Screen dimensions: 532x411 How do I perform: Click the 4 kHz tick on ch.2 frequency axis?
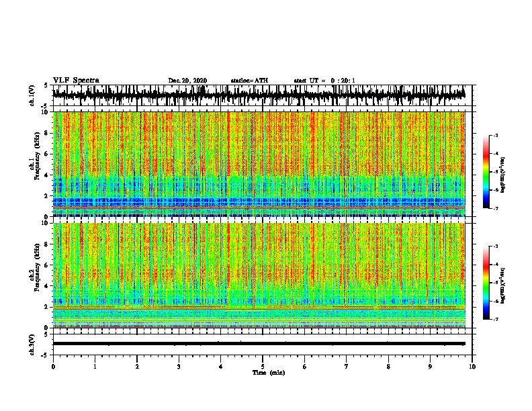[x=47, y=286]
